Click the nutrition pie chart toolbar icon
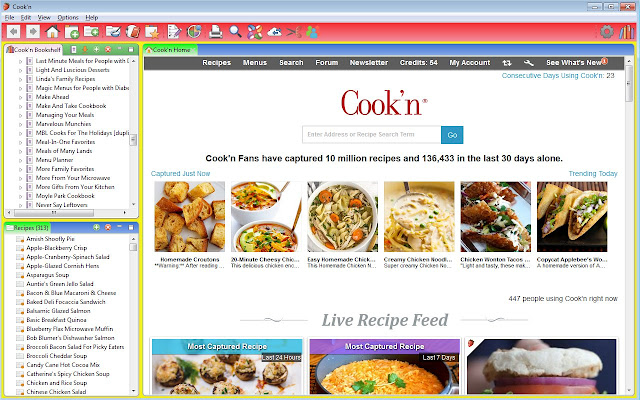The image size is (640, 400). pyautogui.click(x=194, y=31)
